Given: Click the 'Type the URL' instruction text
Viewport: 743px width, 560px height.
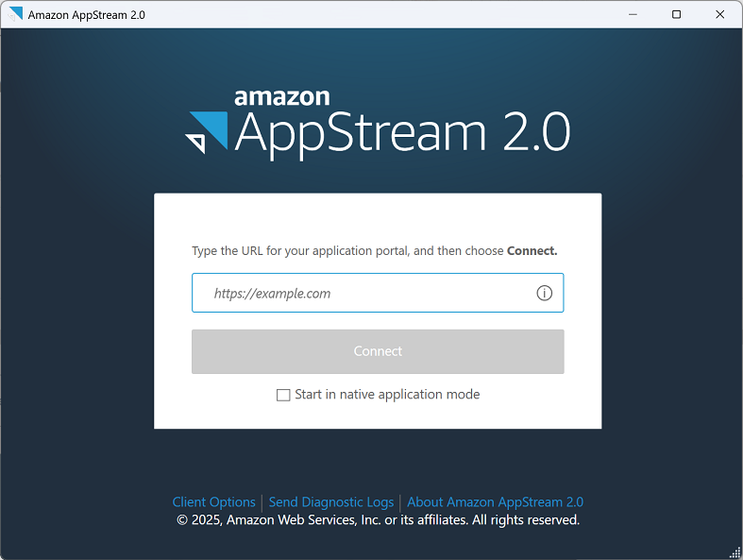Looking at the screenshot, I should [x=347, y=251].
